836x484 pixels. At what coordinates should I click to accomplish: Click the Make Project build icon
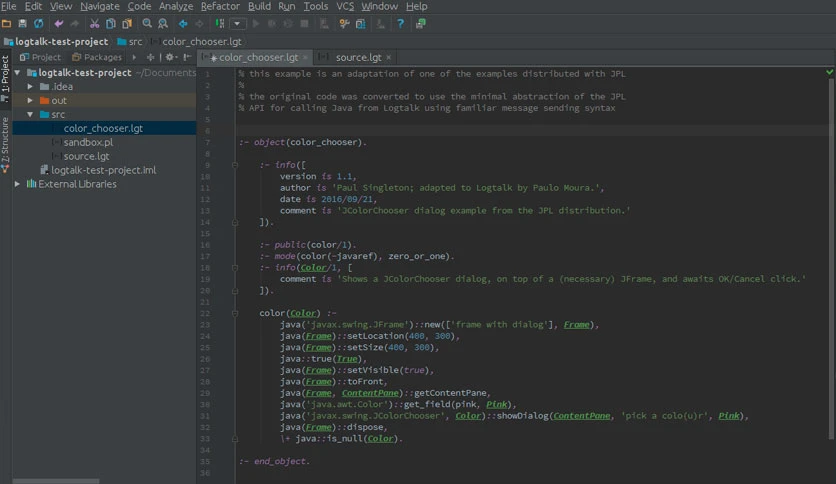(219, 23)
